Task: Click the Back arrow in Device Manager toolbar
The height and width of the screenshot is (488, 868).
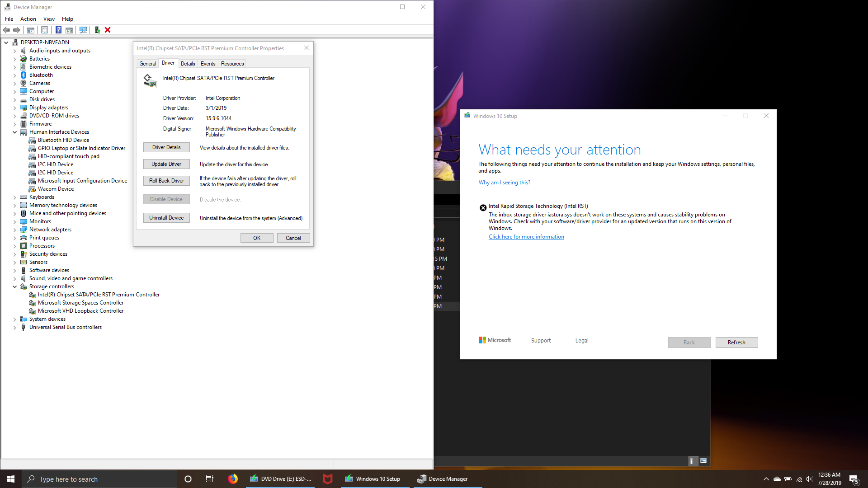Action: coord(6,30)
